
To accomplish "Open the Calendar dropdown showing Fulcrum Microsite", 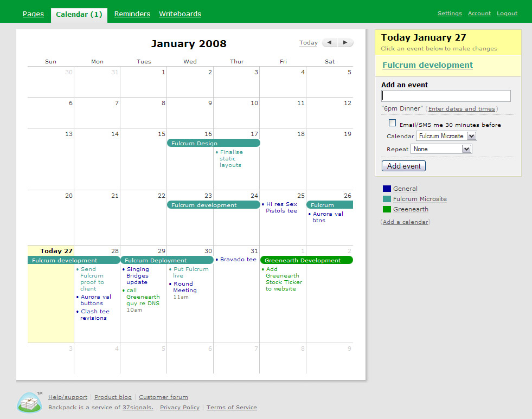I will pos(446,136).
